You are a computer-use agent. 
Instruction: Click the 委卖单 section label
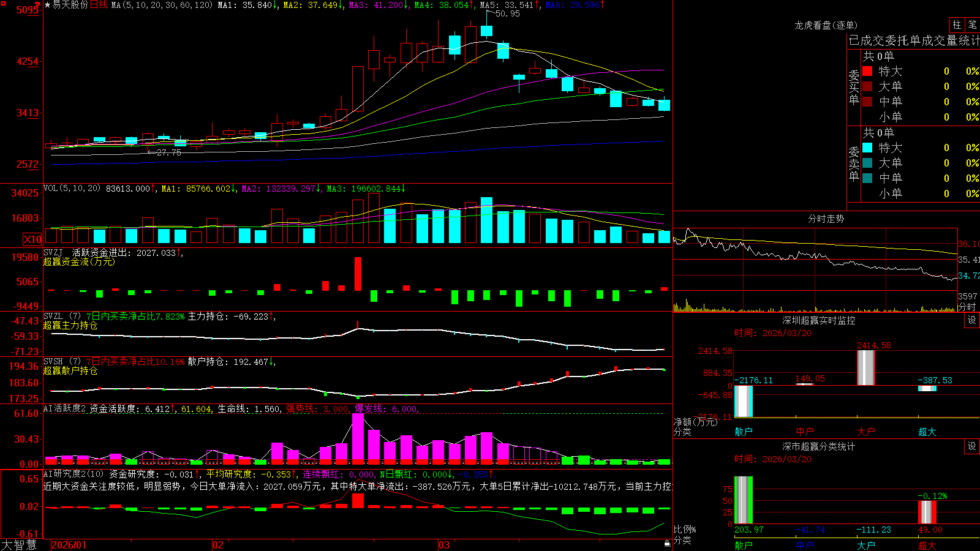(854, 163)
